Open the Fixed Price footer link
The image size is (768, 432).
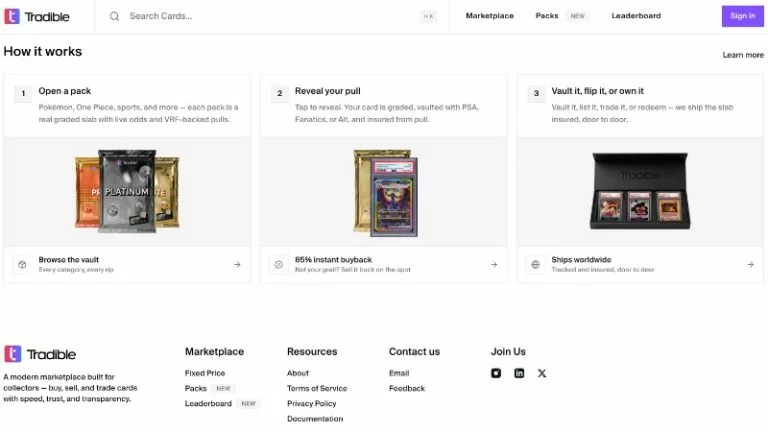pos(205,373)
